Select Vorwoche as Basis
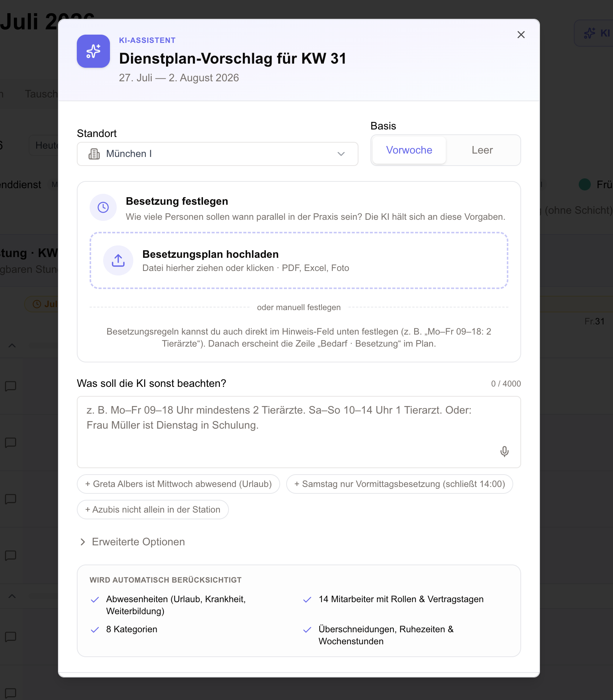The width and height of the screenshot is (613, 700). (409, 150)
